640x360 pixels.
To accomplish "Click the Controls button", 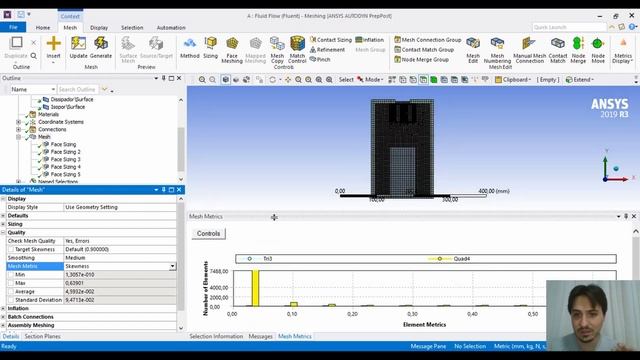I will pos(209,233).
